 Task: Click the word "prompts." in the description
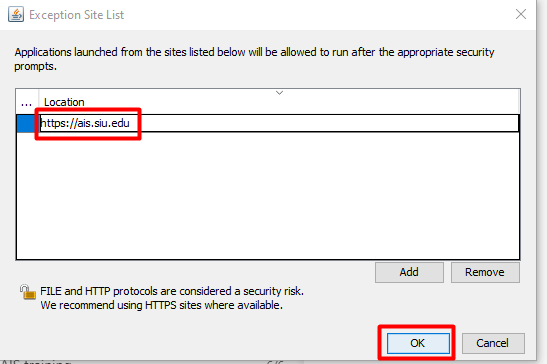click(x=35, y=67)
